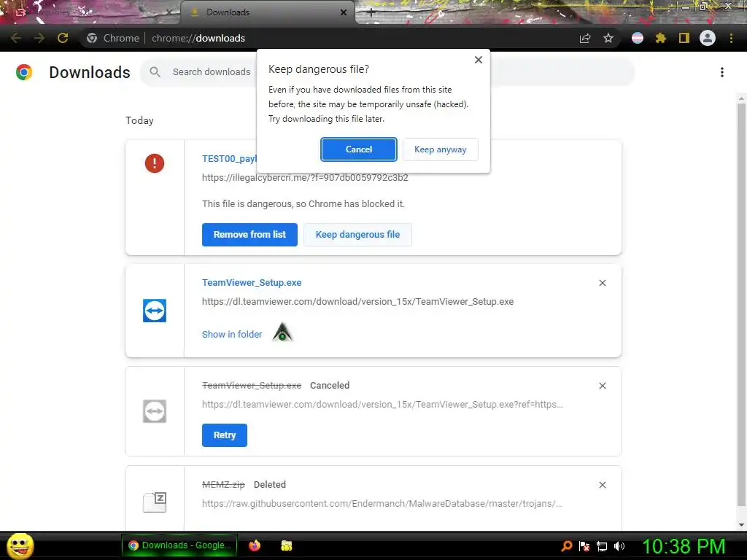The height and width of the screenshot is (560, 747).
Task: Click the Today date heading
Action: (x=139, y=120)
